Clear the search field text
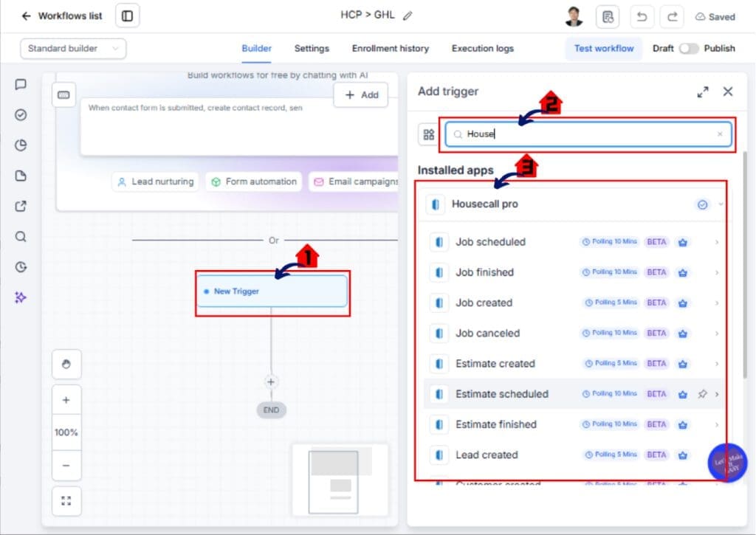756x535 pixels. (719, 134)
